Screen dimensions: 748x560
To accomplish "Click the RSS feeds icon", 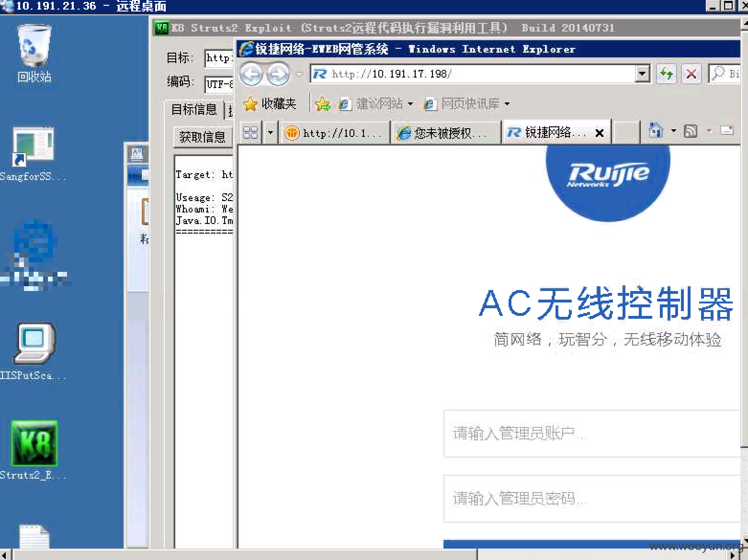I will pos(690,131).
